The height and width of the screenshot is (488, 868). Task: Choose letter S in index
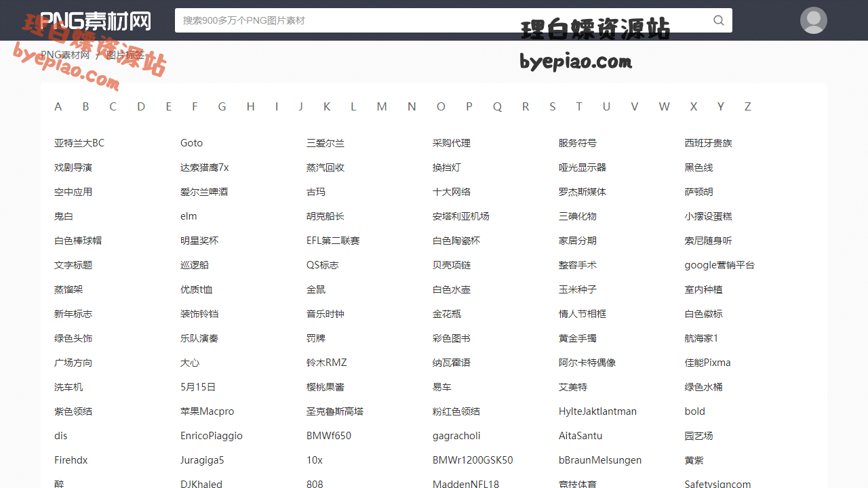tap(553, 106)
